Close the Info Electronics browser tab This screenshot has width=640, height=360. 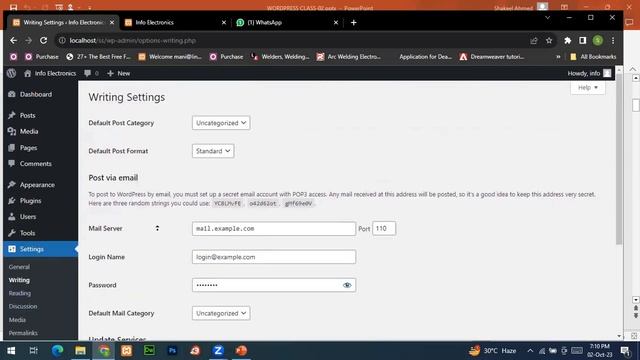pos(224,22)
